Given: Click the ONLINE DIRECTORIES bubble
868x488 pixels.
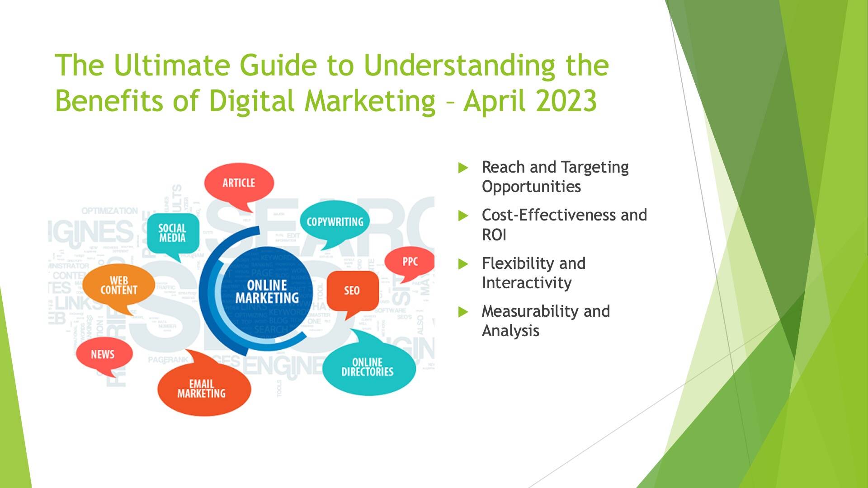Looking at the screenshot, I should tap(369, 364).
